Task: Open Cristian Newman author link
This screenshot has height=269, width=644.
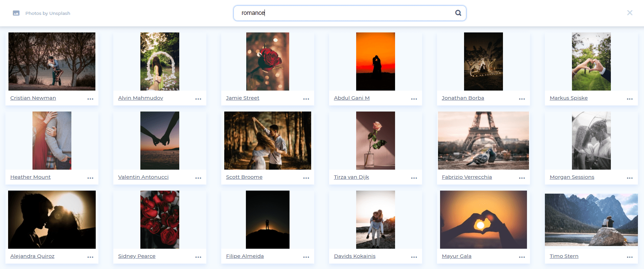Action: [33, 98]
